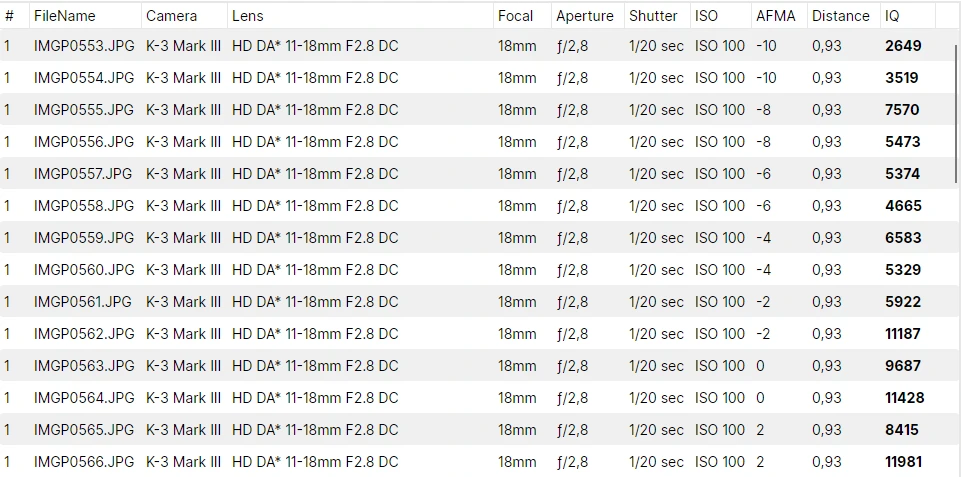Select the IMGP0560.JPG file name
This screenshot has height=477, width=961.
click(x=84, y=270)
